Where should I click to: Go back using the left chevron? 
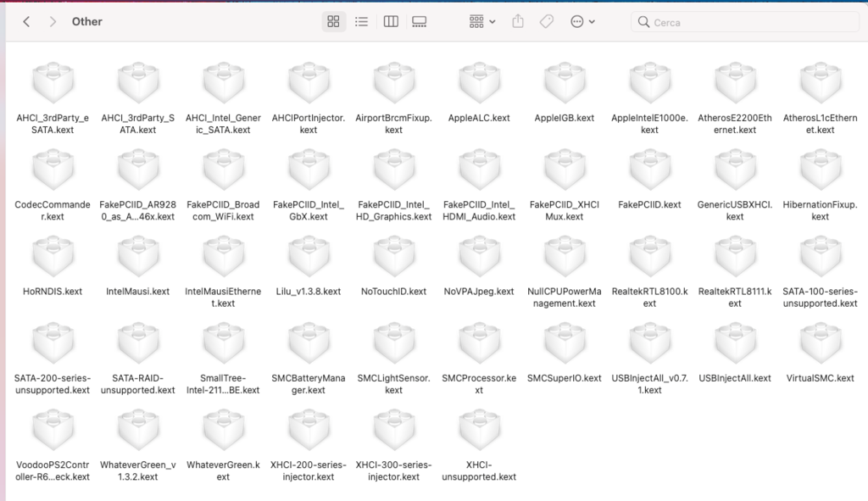(26, 21)
